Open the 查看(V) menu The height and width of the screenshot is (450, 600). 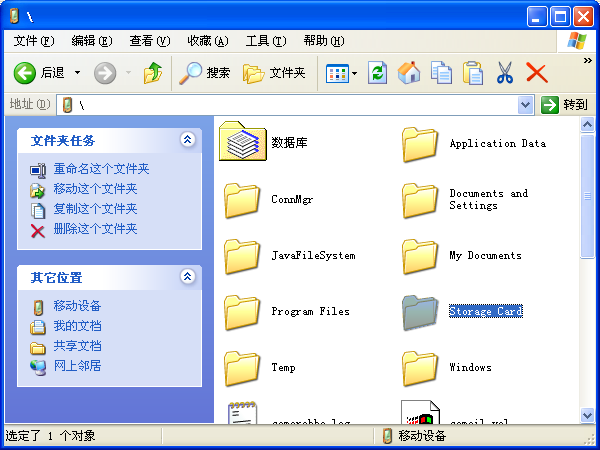pos(150,41)
